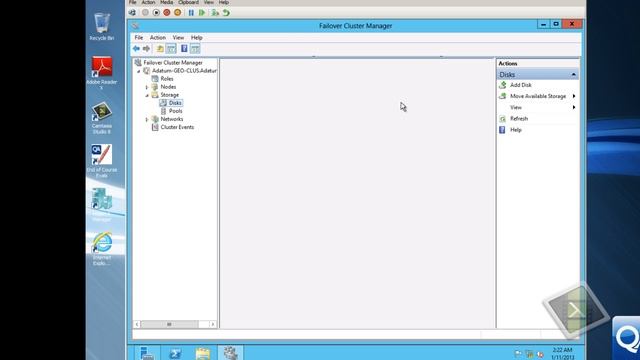The width and height of the screenshot is (640, 360).
Task: Expand the Nodes tree item
Action: (x=147, y=87)
